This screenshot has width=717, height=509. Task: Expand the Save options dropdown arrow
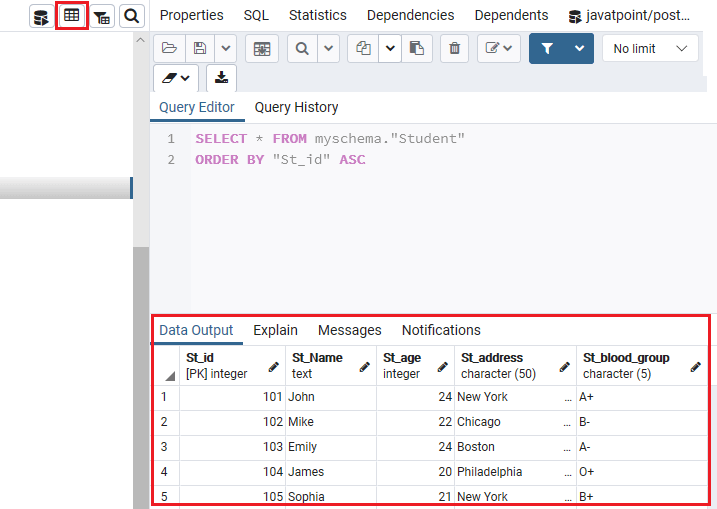pos(225,48)
